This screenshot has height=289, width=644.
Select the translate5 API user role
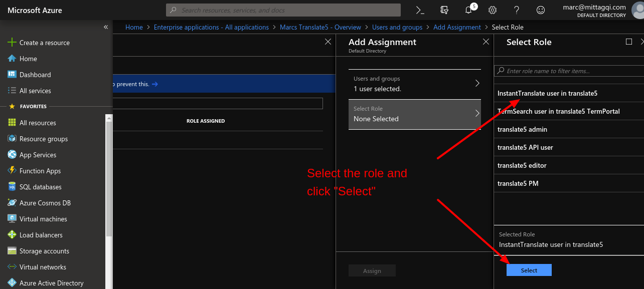[569, 147]
